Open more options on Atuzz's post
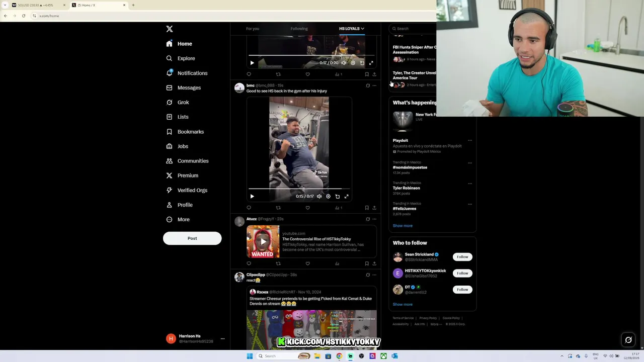Screen dimensions: 644x362 [x=374, y=219]
